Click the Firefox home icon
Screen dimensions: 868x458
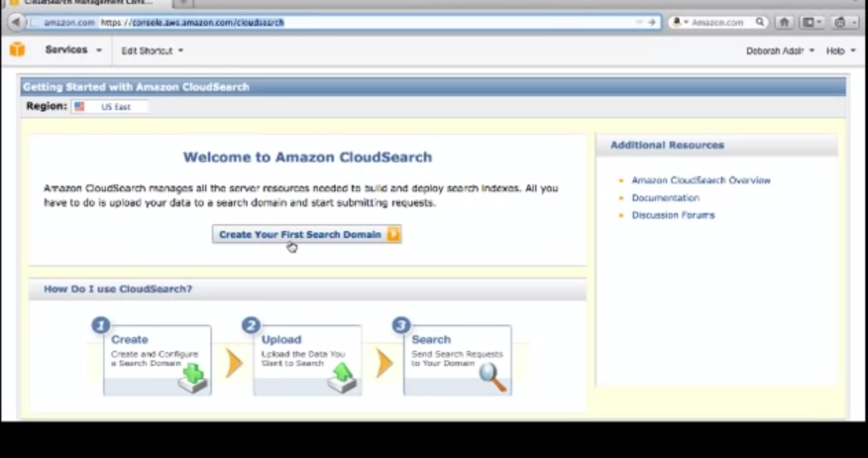click(784, 22)
